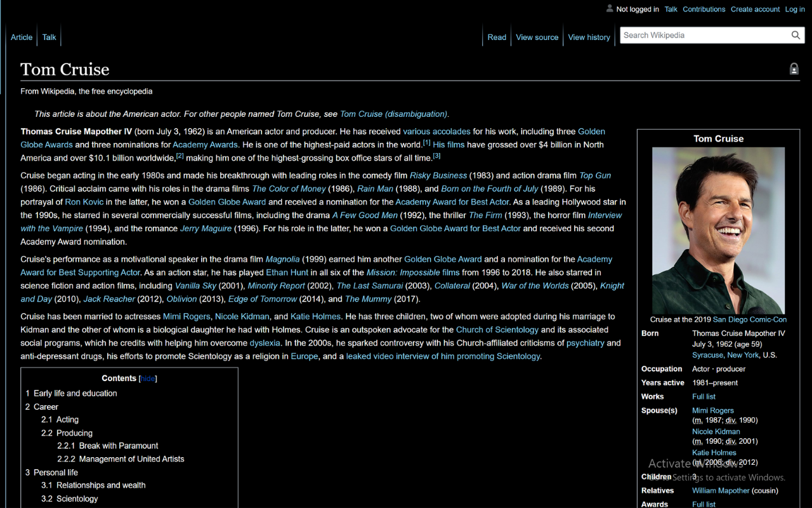Click citation reference [2]

(x=180, y=156)
